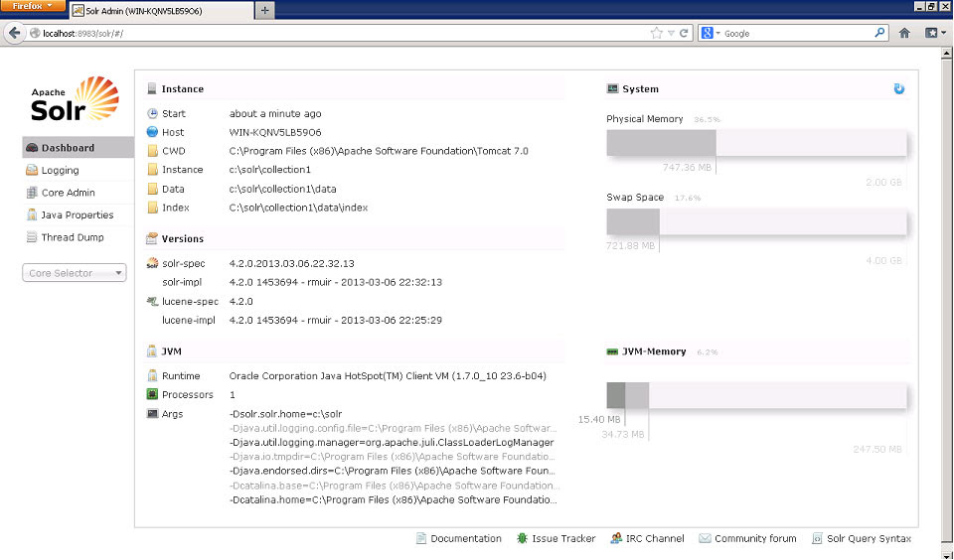Click the host value WIN-KQNV5LB59O6
The image size is (954, 560).
click(275, 132)
